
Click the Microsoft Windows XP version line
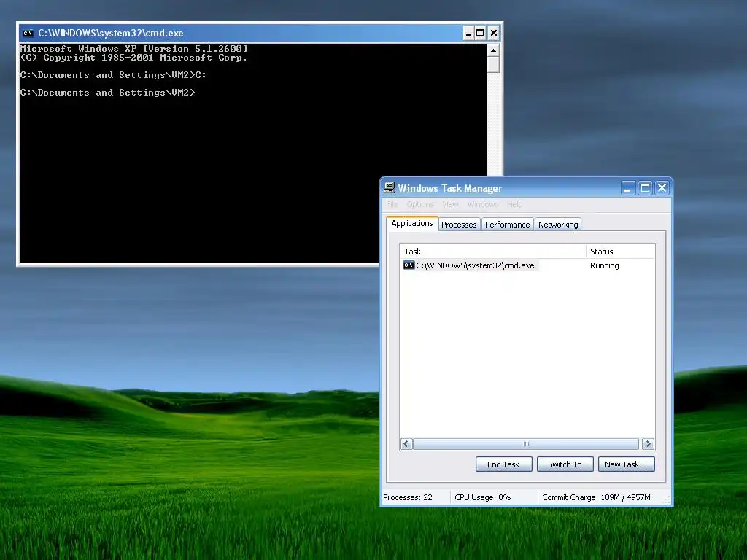tap(134, 49)
